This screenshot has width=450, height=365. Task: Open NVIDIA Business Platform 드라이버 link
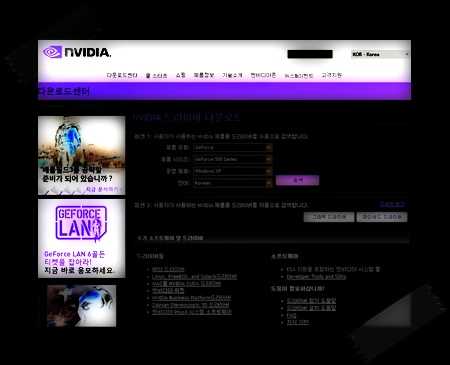pos(191,298)
